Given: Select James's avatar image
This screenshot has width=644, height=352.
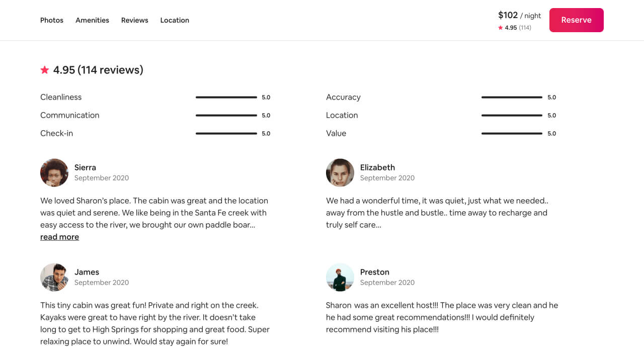Looking at the screenshot, I should point(54,277).
